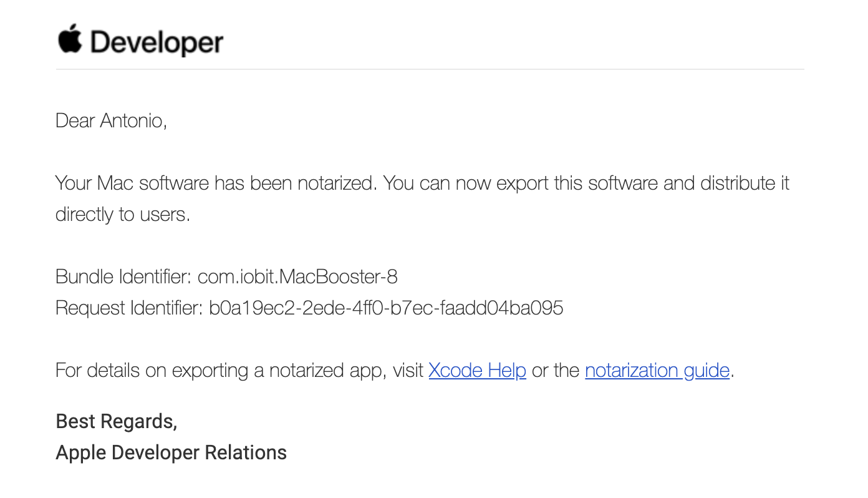868x498 pixels.
Task: Click 'Apple Developer Relations' signature
Action: tap(171, 453)
